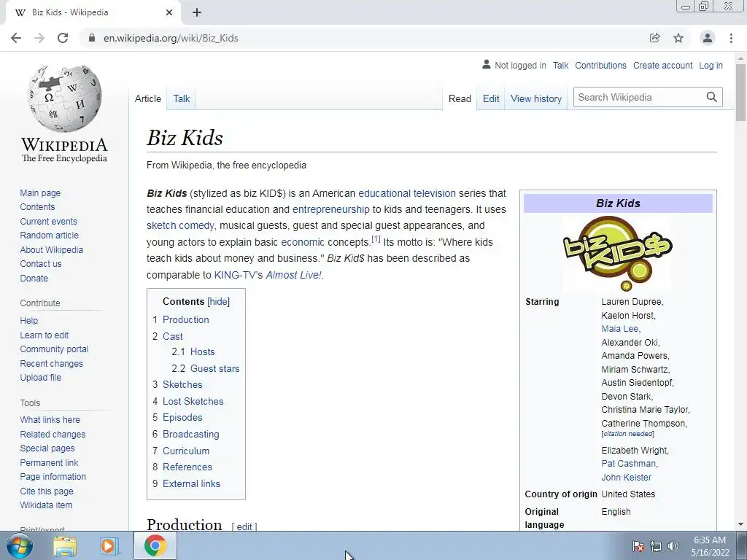Image resolution: width=747 pixels, height=560 pixels.
Task: Select the Read tab
Action: coord(460,98)
